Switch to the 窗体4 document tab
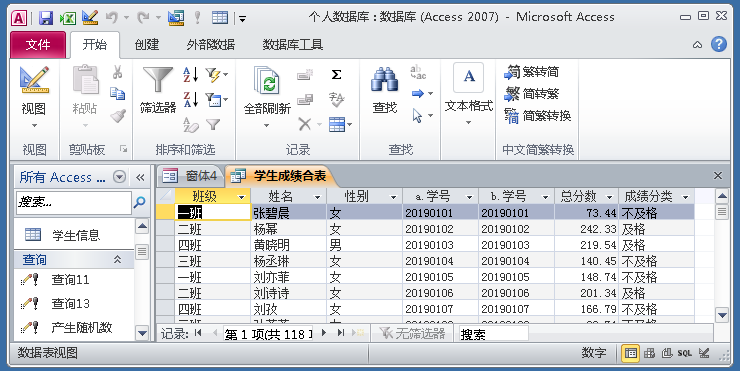The image size is (740, 371). pyautogui.click(x=190, y=176)
